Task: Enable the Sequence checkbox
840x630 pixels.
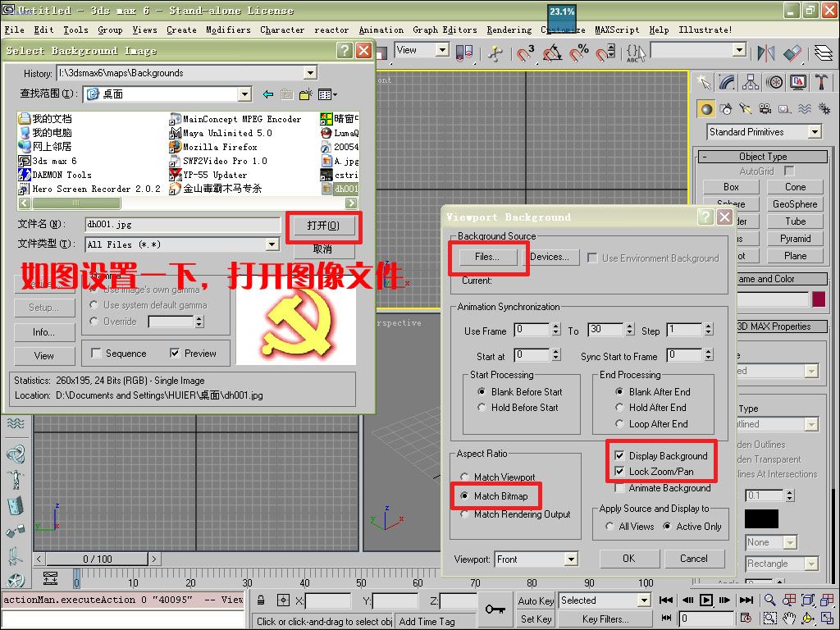Action: pyautogui.click(x=97, y=354)
